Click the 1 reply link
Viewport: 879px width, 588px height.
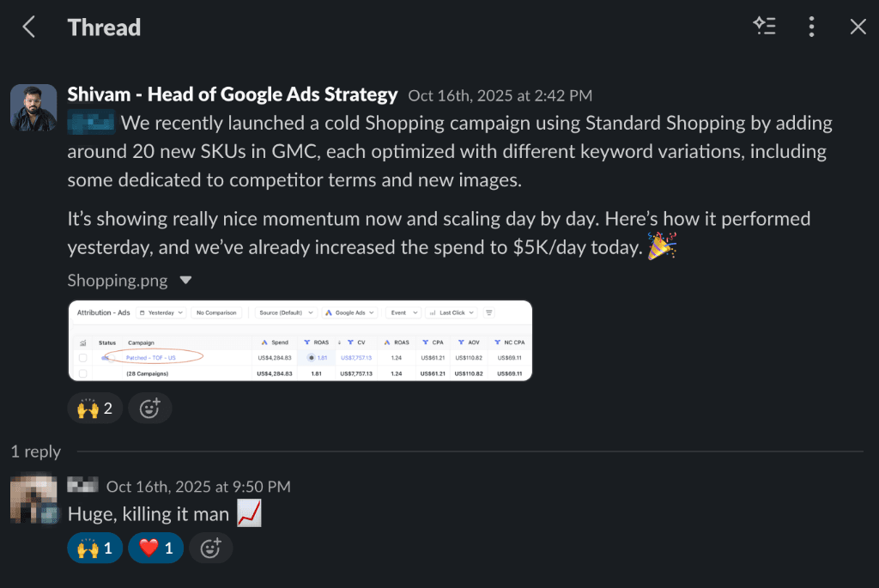35,451
